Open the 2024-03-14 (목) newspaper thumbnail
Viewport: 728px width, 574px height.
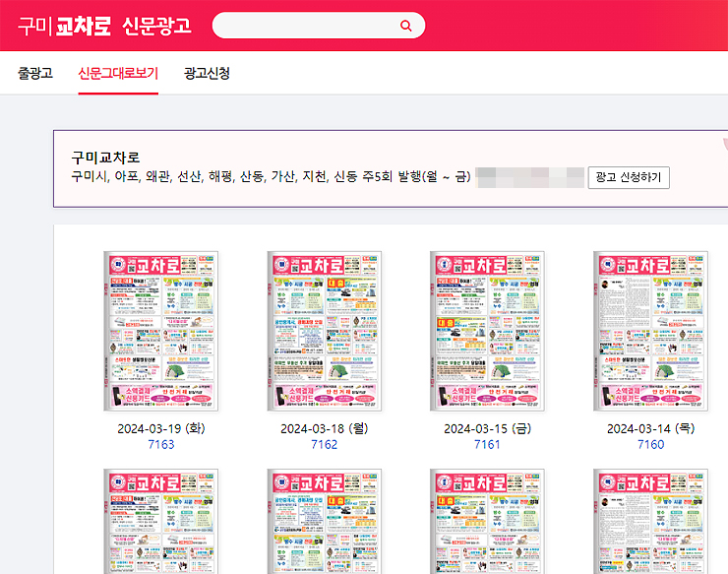pos(650,331)
